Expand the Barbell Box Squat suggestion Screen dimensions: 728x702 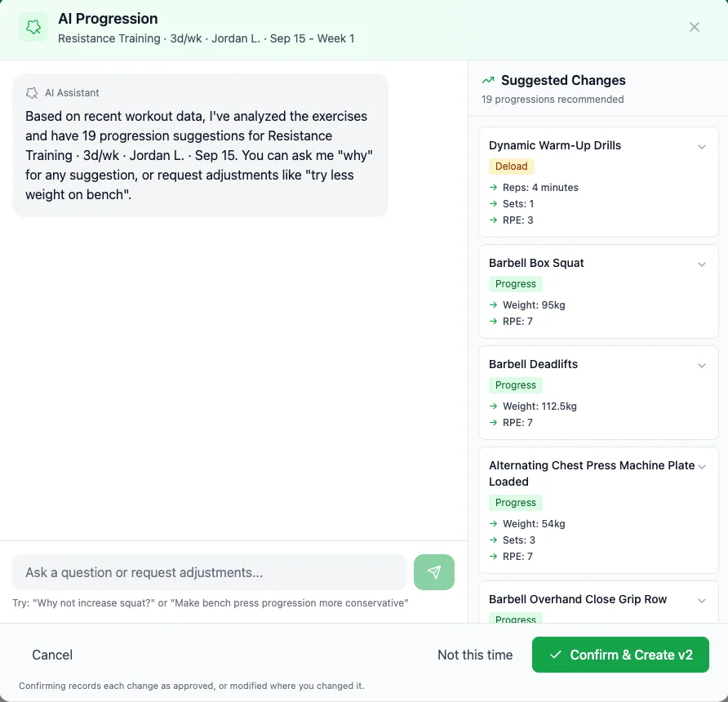tap(702, 264)
